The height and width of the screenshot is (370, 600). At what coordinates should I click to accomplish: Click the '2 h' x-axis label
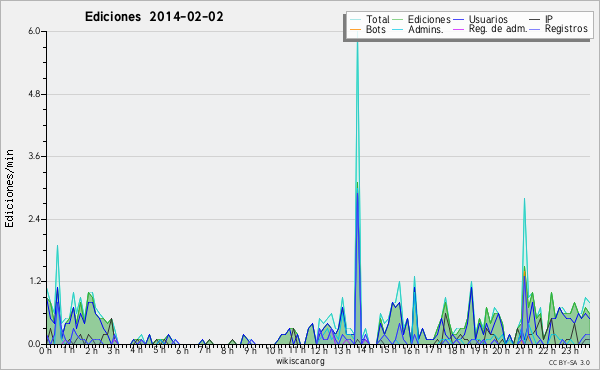click(x=91, y=350)
